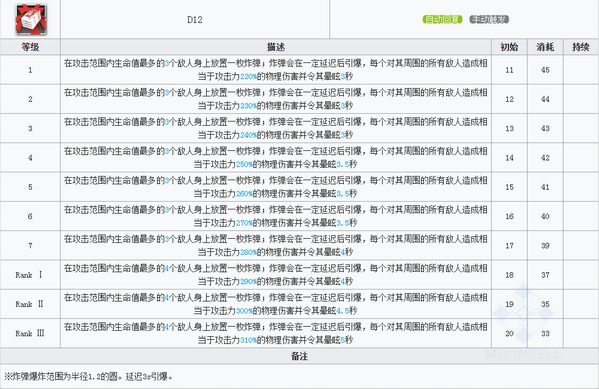Click the 等级 column header
The image size is (599, 389).
[x=30, y=47]
